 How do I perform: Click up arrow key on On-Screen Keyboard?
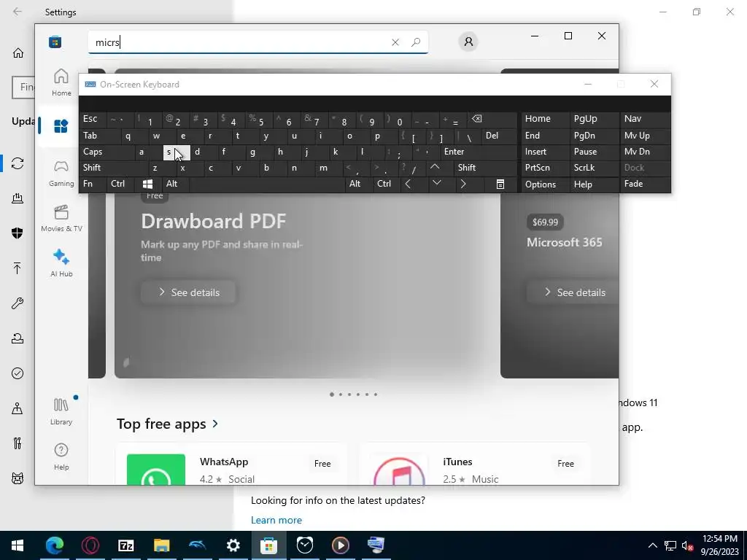coord(435,167)
